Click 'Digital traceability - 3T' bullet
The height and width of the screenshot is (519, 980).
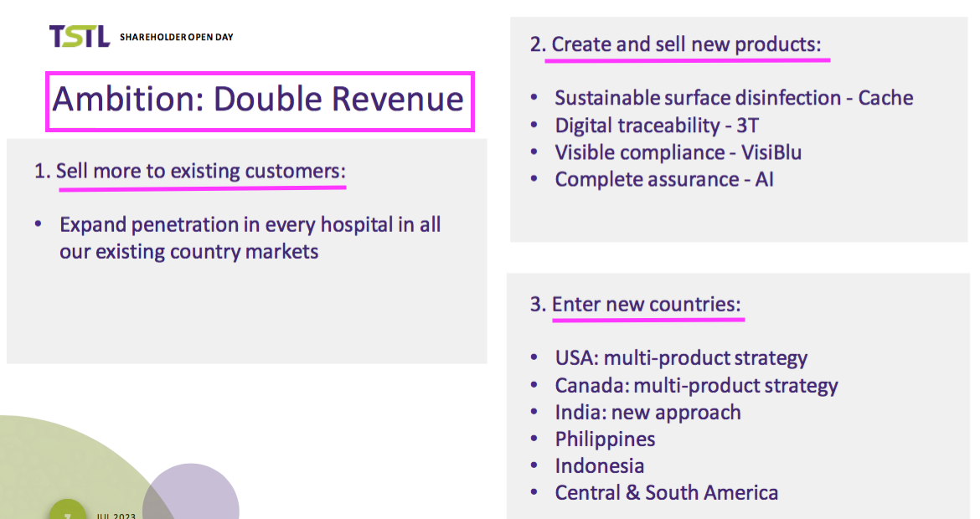point(656,126)
